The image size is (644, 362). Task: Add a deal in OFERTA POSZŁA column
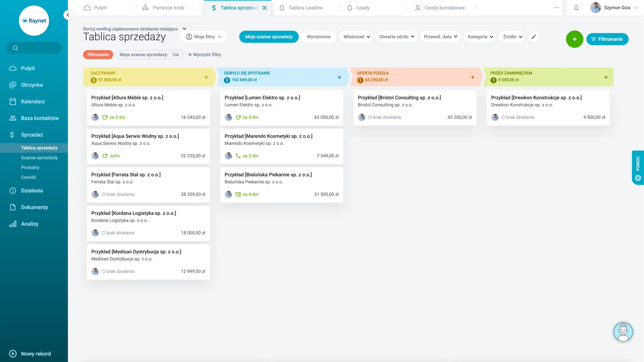tap(473, 77)
